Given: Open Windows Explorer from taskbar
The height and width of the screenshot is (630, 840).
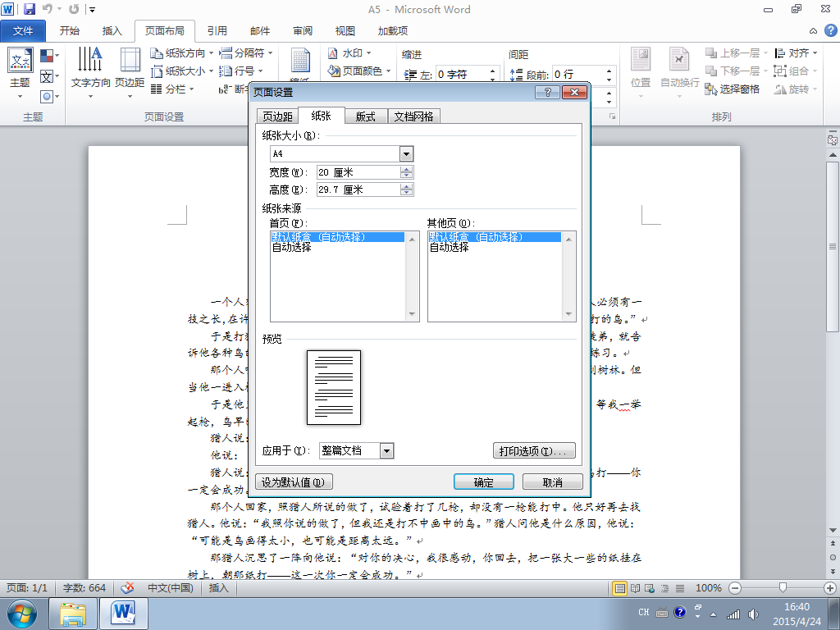Looking at the screenshot, I should pos(73,614).
